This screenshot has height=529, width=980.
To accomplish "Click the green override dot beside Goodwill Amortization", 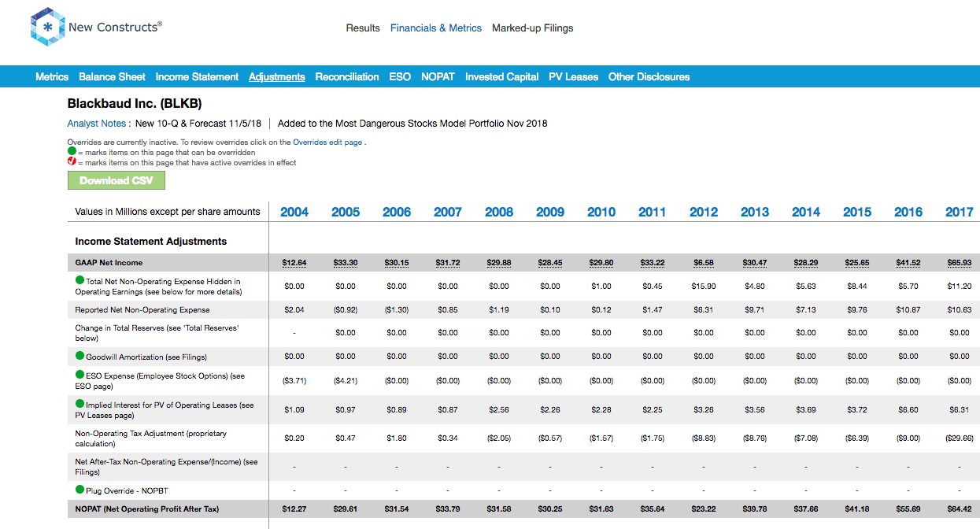I will coord(80,356).
